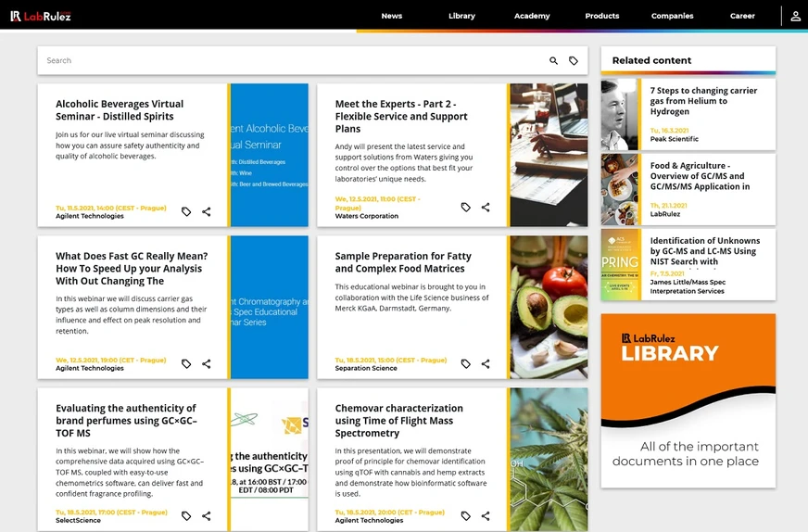
Task: Open What Does Fast GC Really Mean title
Action: tap(132, 269)
